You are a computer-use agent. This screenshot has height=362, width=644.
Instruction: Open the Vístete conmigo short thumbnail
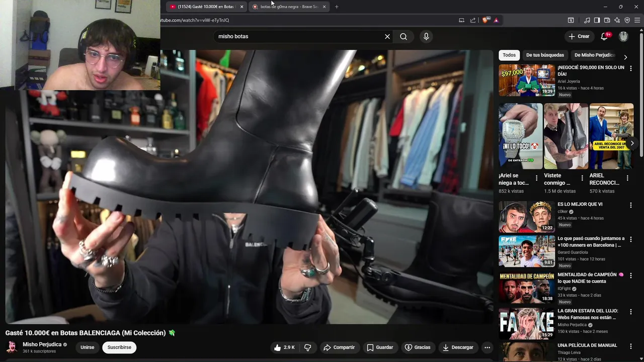pyautogui.click(x=566, y=136)
